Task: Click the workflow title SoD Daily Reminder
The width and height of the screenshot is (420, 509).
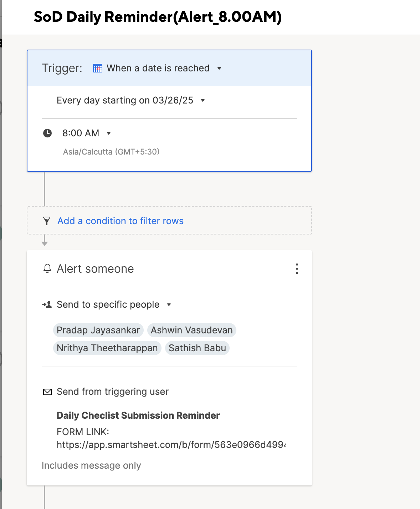Action: (158, 17)
